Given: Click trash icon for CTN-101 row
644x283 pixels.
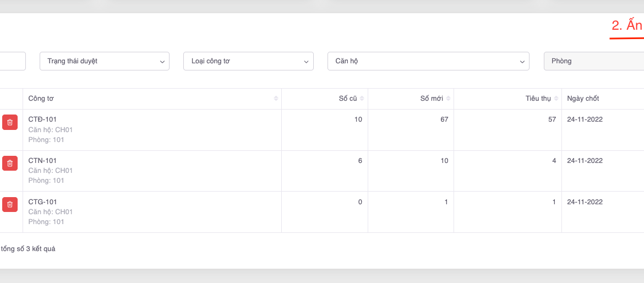Looking at the screenshot, I should click(x=10, y=163).
